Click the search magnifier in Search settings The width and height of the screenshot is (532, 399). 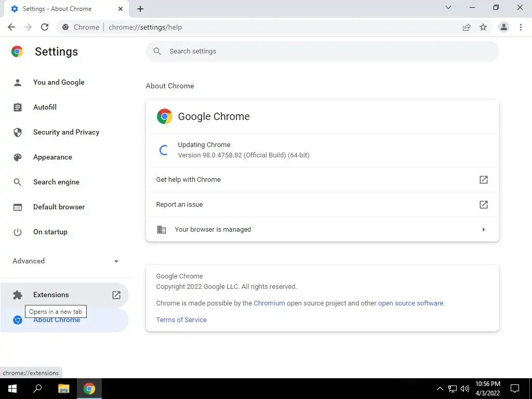tap(157, 51)
